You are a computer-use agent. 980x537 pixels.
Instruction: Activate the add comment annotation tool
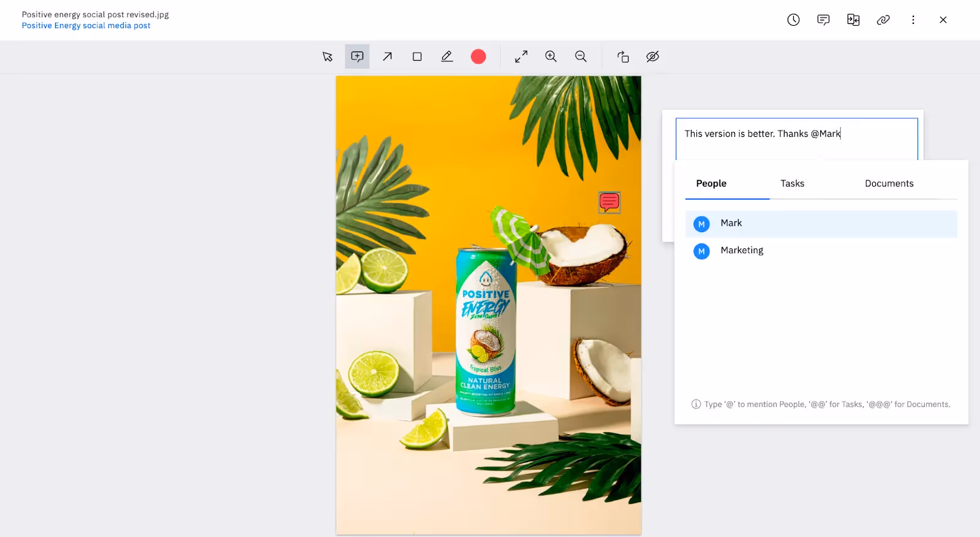click(357, 56)
